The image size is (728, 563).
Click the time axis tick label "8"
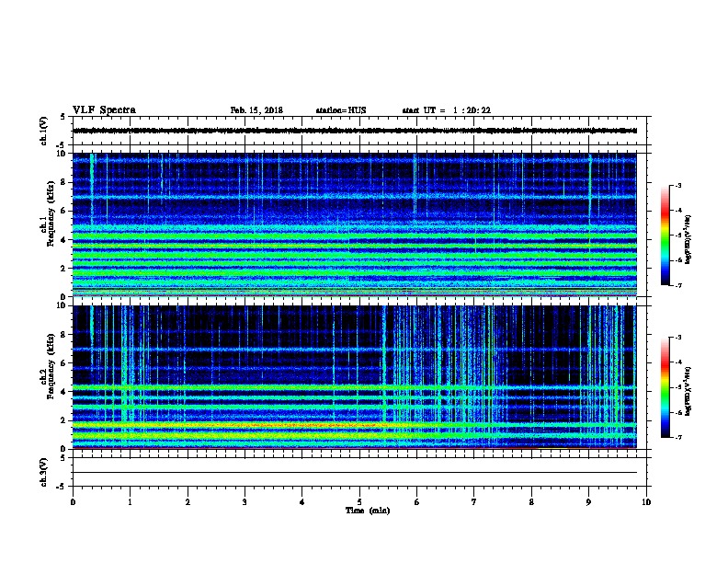pos(531,501)
